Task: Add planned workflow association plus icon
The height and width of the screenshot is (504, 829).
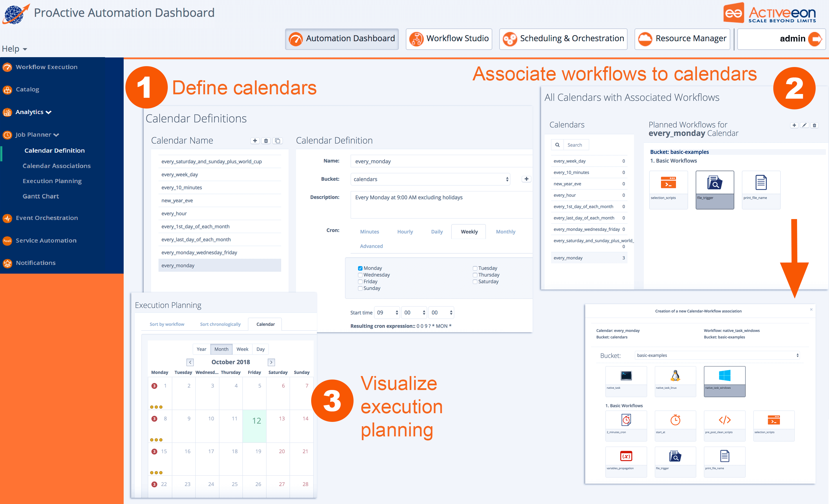Action: click(794, 125)
